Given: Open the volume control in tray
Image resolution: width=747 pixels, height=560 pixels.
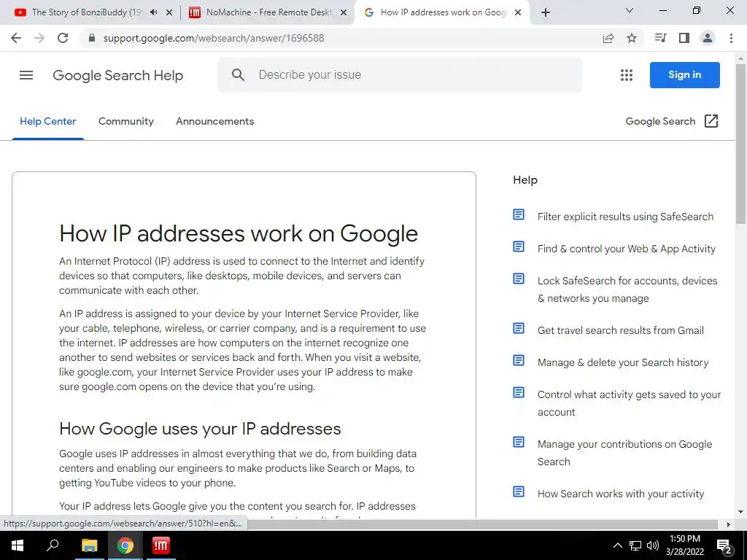Looking at the screenshot, I should click(653, 545).
